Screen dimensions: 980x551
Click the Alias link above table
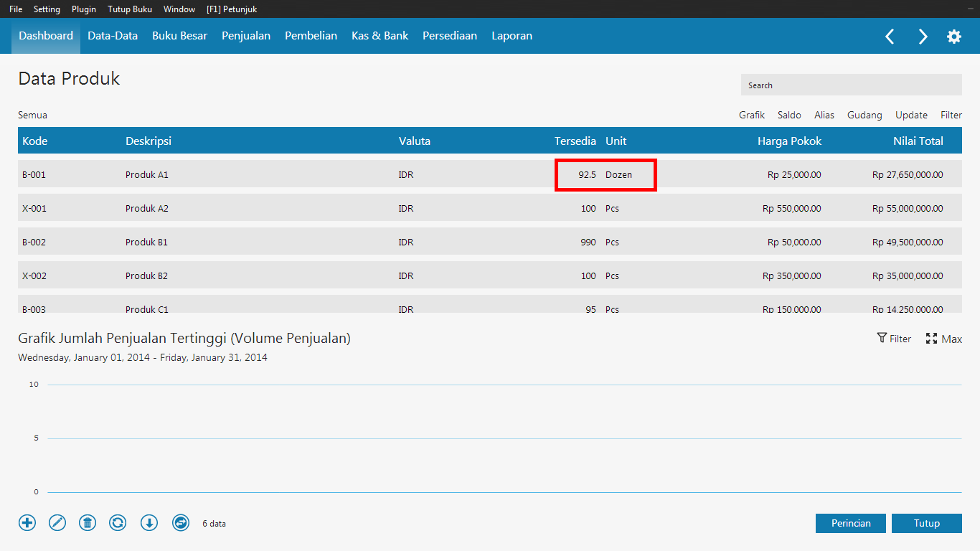(824, 115)
